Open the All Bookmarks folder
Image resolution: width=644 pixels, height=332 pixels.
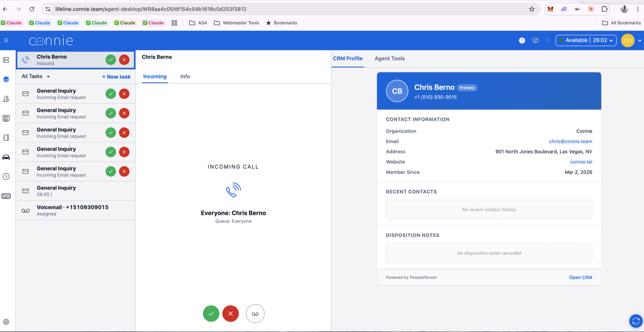point(621,23)
